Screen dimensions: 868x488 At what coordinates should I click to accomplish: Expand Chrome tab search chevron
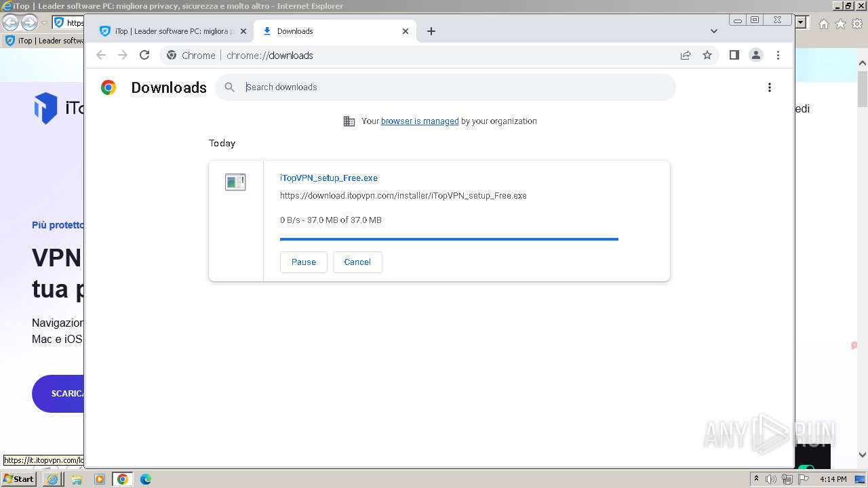click(713, 31)
